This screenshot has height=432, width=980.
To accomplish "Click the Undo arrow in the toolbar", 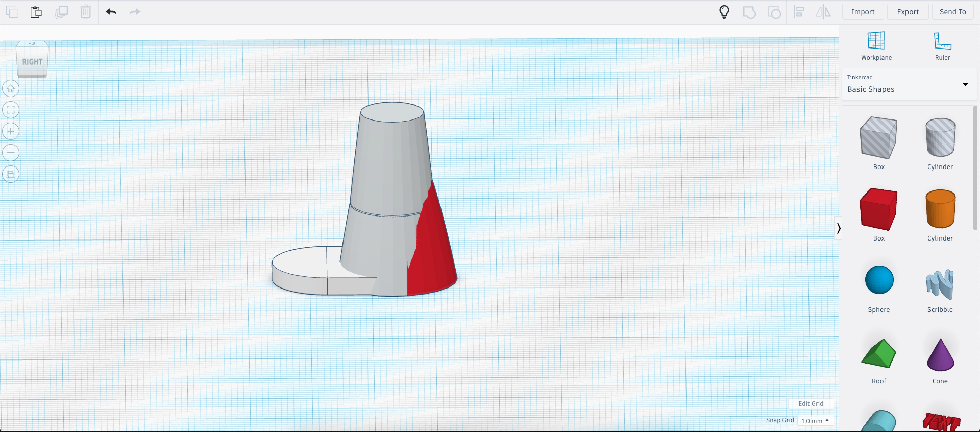I will pos(111,12).
